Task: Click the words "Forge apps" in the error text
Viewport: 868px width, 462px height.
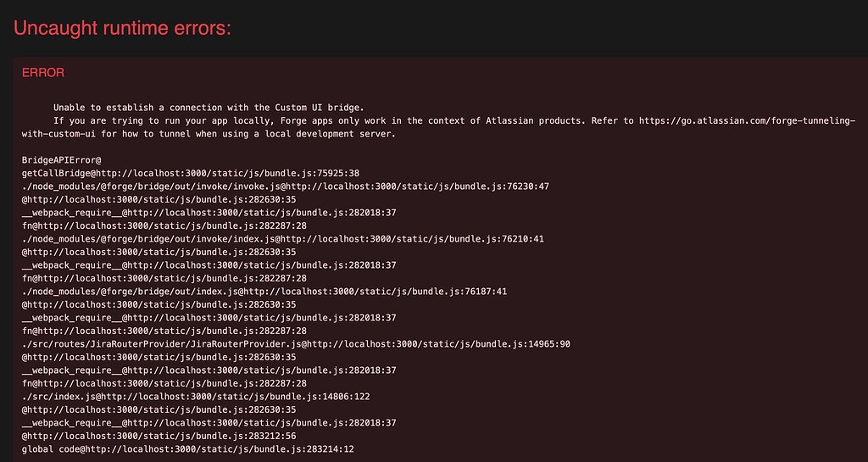Action: click(306, 120)
